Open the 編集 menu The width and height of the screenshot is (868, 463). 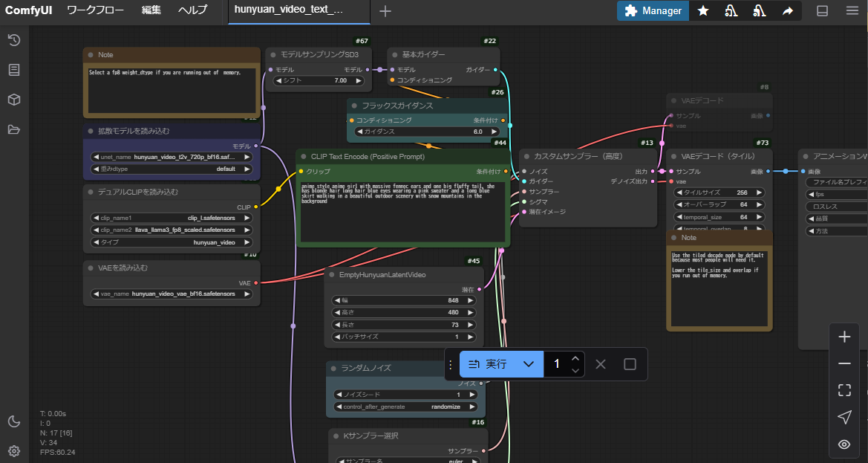151,10
